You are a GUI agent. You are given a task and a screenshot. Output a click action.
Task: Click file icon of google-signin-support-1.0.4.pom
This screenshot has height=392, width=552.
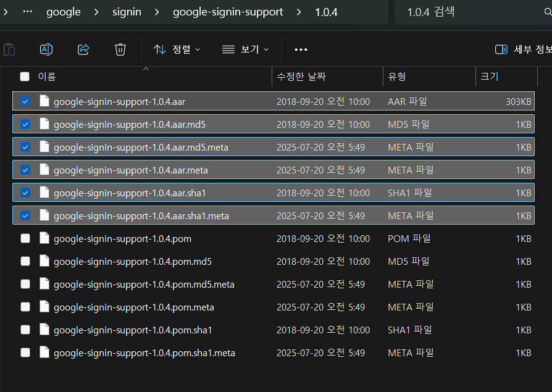[x=44, y=238]
